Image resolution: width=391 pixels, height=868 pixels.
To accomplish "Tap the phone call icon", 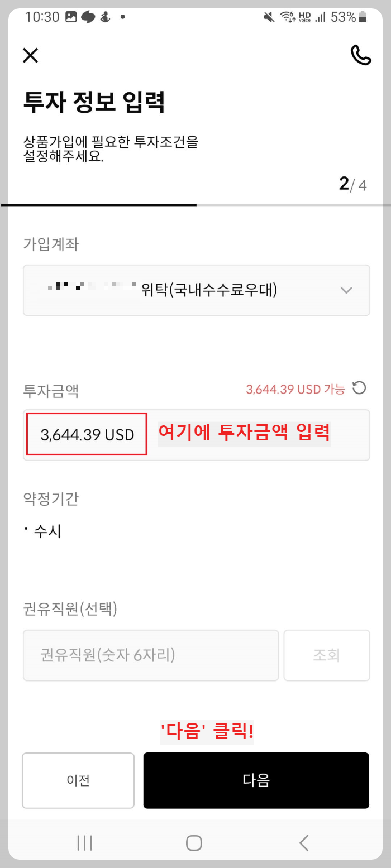I will (361, 56).
